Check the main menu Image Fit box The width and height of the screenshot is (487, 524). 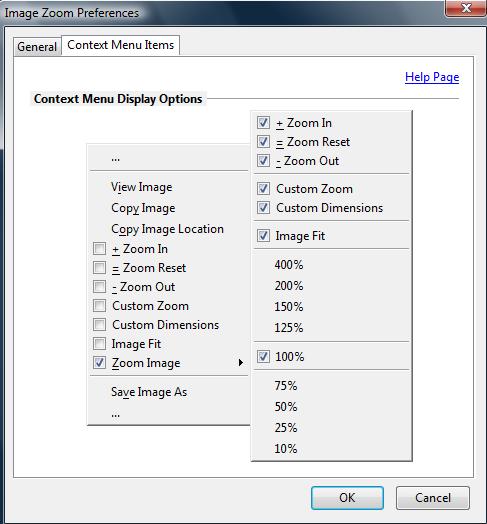pyautogui.click(x=99, y=344)
